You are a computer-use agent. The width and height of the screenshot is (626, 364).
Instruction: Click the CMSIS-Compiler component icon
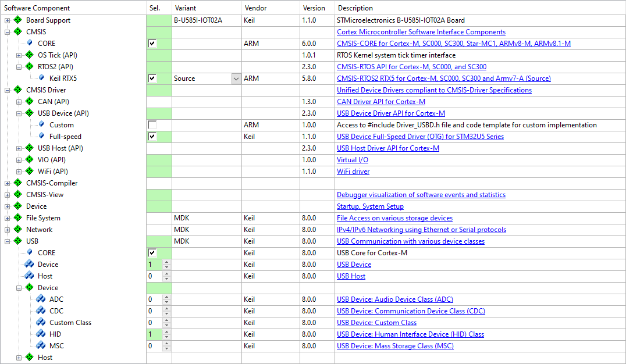point(17,183)
